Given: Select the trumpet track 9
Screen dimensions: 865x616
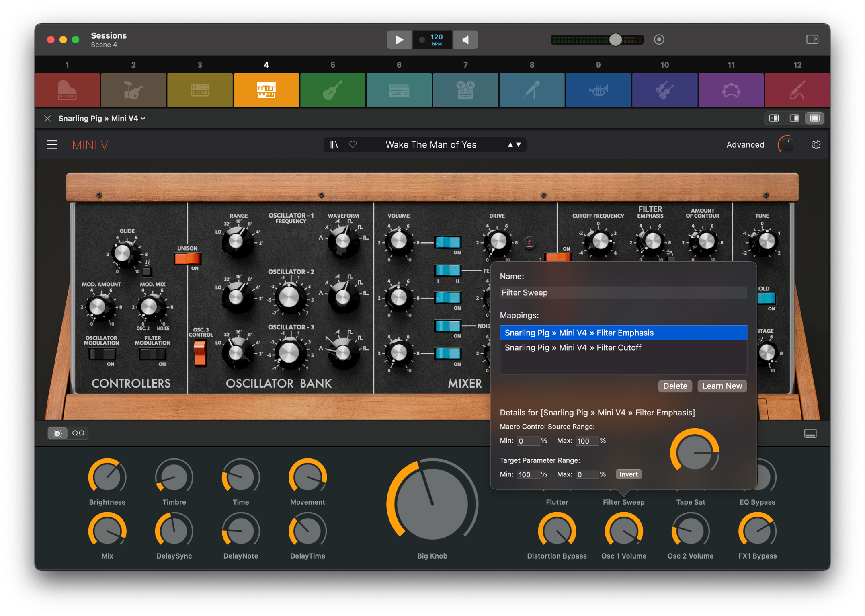Looking at the screenshot, I should click(x=598, y=90).
